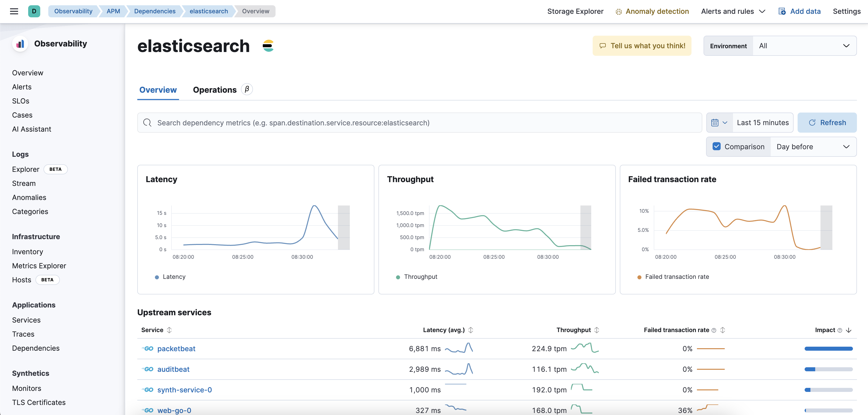868x415 pixels.
Task: Open synth-service-0 service link
Action: (x=184, y=390)
